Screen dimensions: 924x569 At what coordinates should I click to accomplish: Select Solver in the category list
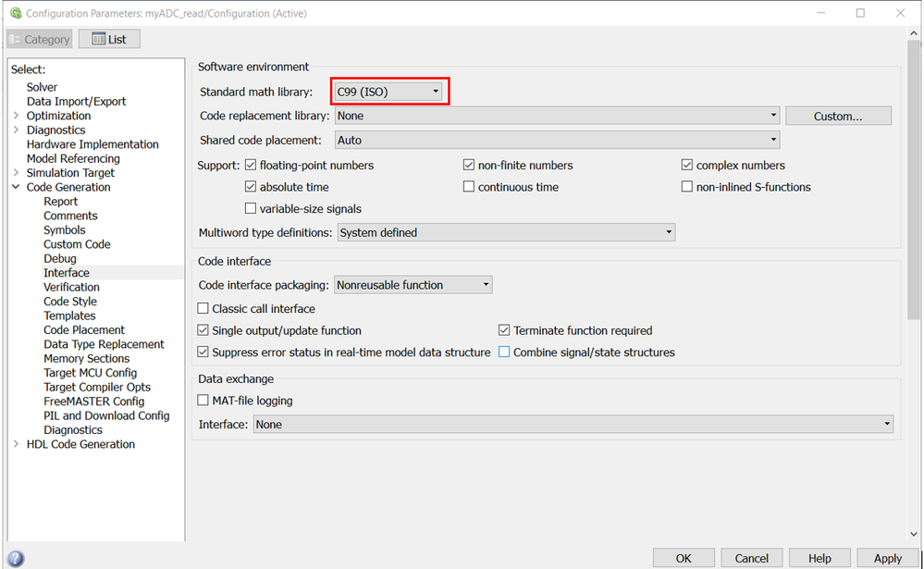[x=43, y=87]
